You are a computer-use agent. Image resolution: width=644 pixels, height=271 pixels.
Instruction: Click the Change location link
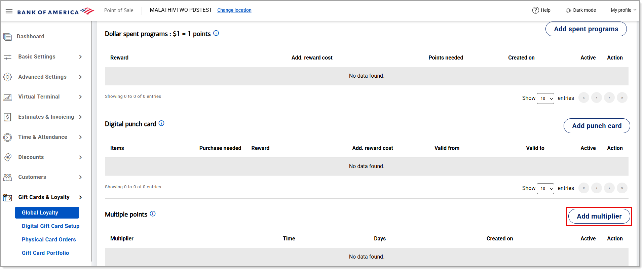[234, 10]
